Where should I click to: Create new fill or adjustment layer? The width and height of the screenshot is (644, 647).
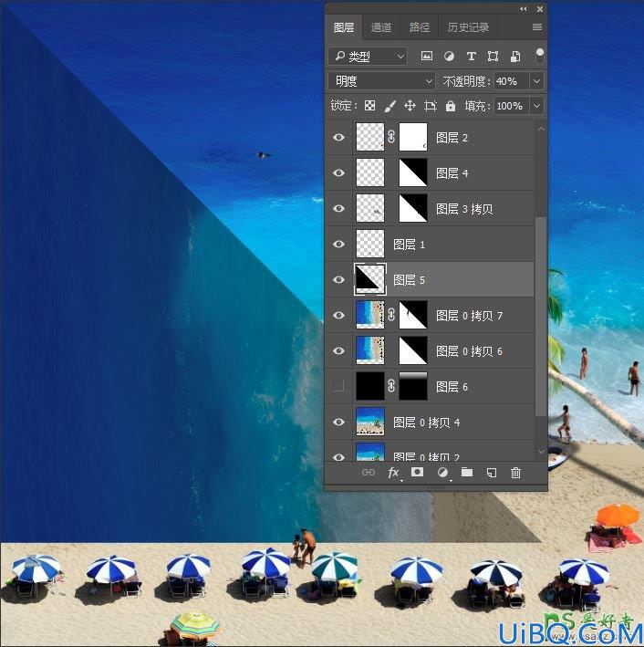(x=442, y=473)
